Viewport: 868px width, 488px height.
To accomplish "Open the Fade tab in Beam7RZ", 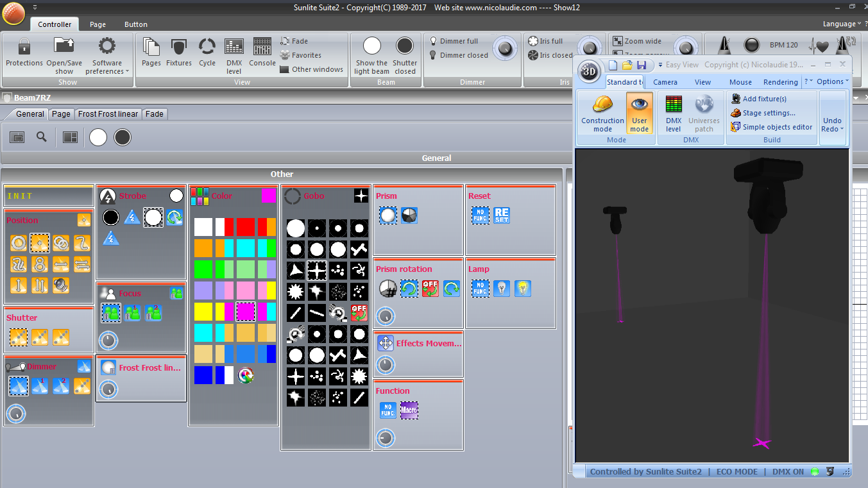I will click(x=155, y=114).
